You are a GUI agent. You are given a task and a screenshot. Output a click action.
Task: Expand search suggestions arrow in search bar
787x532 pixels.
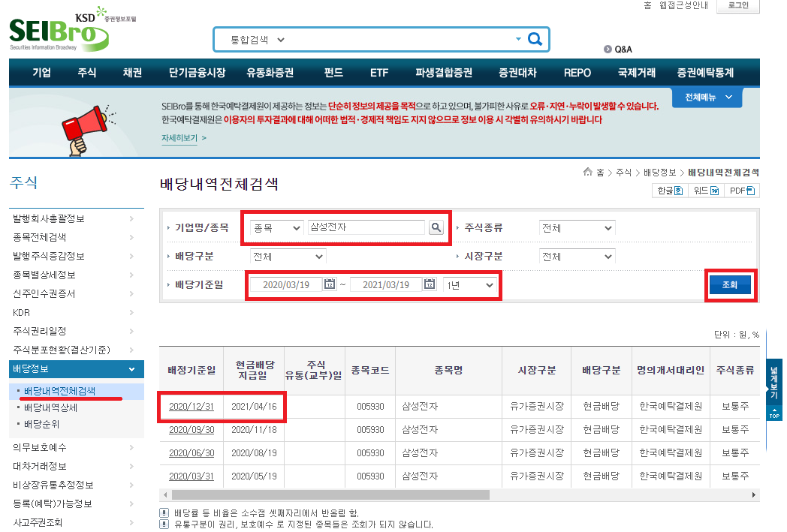coord(518,39)
